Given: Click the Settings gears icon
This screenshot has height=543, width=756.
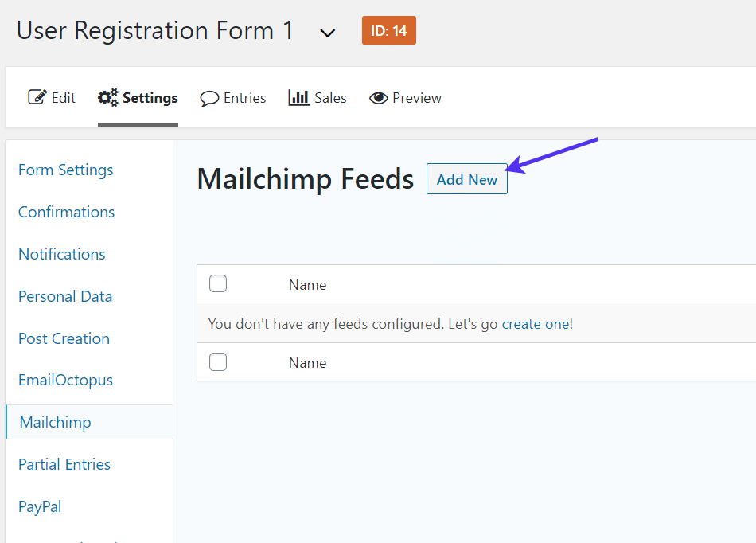Looking at the screenshot, I should [x=108, y=98].
